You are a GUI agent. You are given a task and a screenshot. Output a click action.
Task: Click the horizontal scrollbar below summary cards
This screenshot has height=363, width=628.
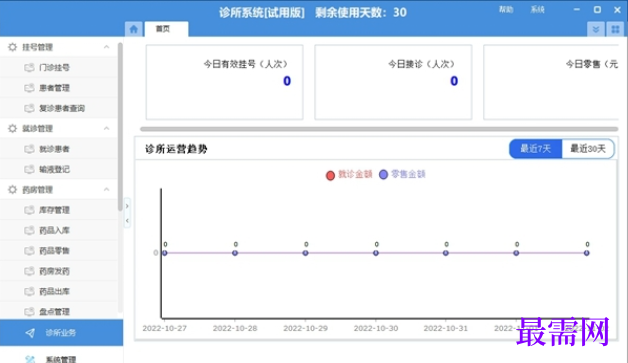(x=379, y=129)
